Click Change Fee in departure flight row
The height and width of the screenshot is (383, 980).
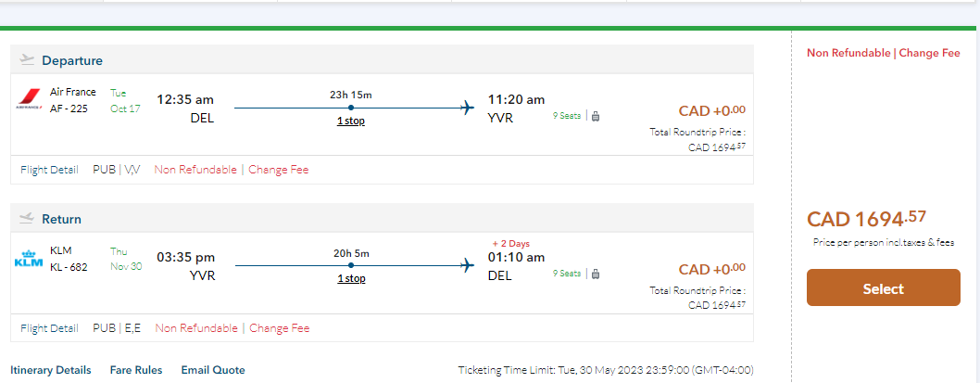[x=279, y=170]
